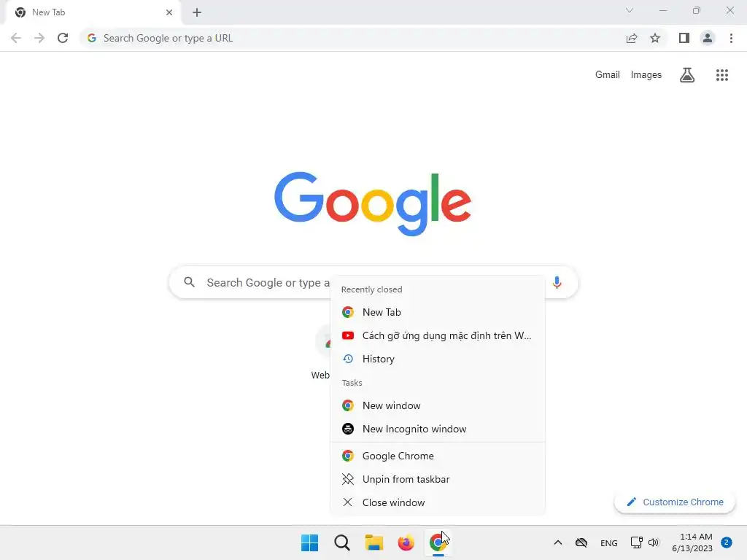The image size is (747, 560).
Task: Open the volume tray icon
Action: [x=654, y=542]
